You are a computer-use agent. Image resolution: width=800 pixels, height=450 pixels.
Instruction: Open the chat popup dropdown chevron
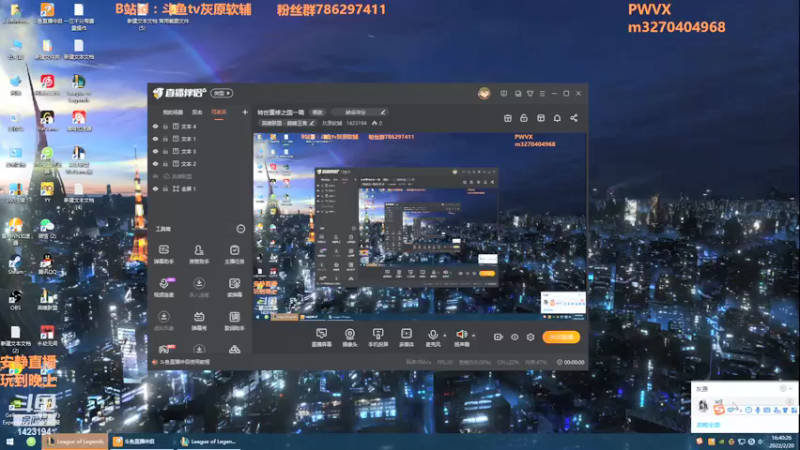(791, 389)
